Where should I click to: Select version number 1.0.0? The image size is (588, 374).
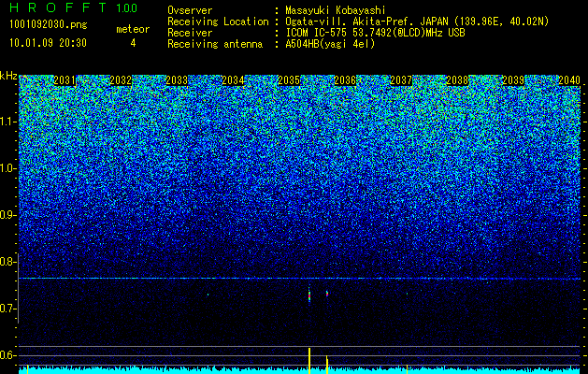(x=126, y=7)
